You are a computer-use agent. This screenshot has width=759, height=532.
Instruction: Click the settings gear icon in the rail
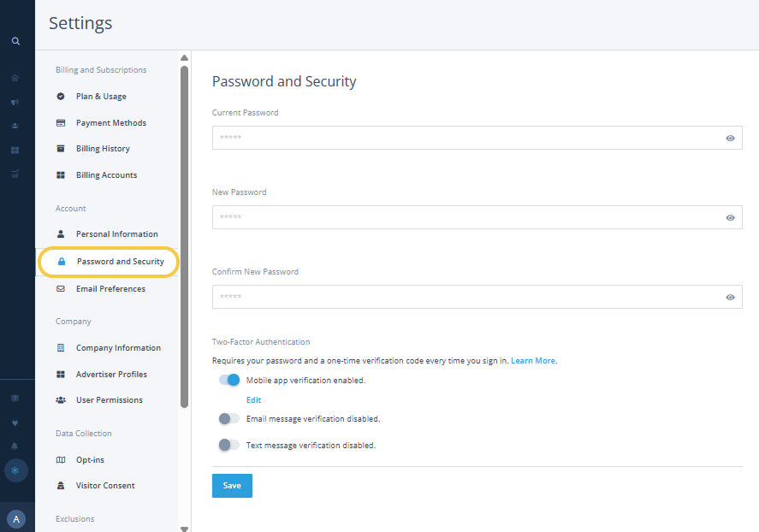[x=15, y=470]
